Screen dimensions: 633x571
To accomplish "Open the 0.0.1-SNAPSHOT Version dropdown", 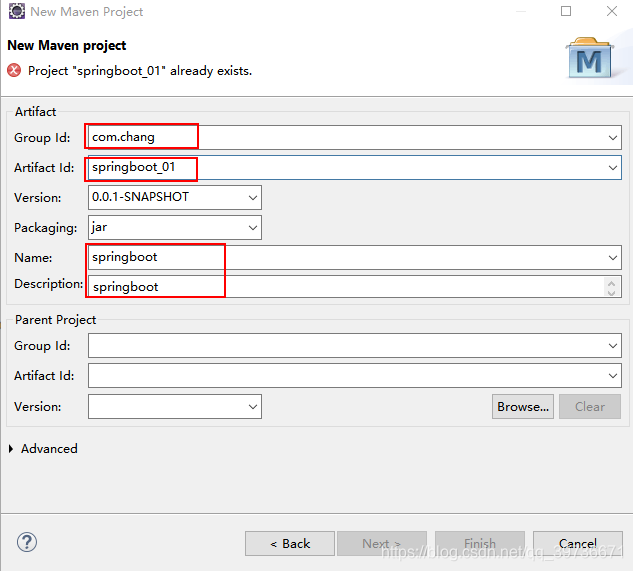I will point(253,197).
